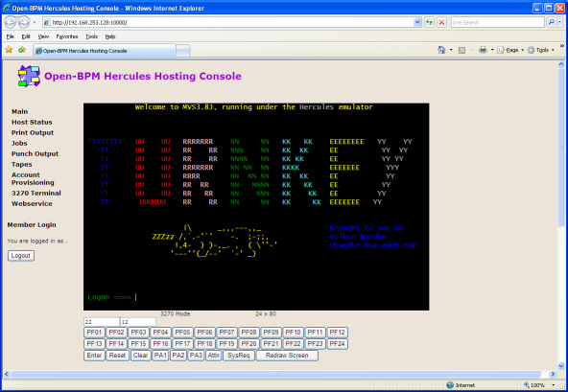Image resolution: width=568 pixels, height=392 pixels.
Task: Click the Stop loading red X icon
Action: (x=441, y=22)
